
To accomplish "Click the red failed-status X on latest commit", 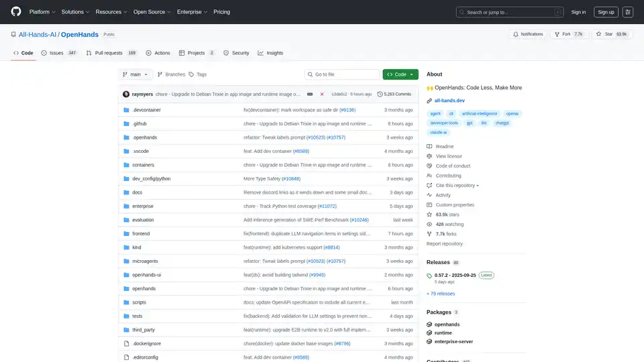I will [x=322, y=95].
